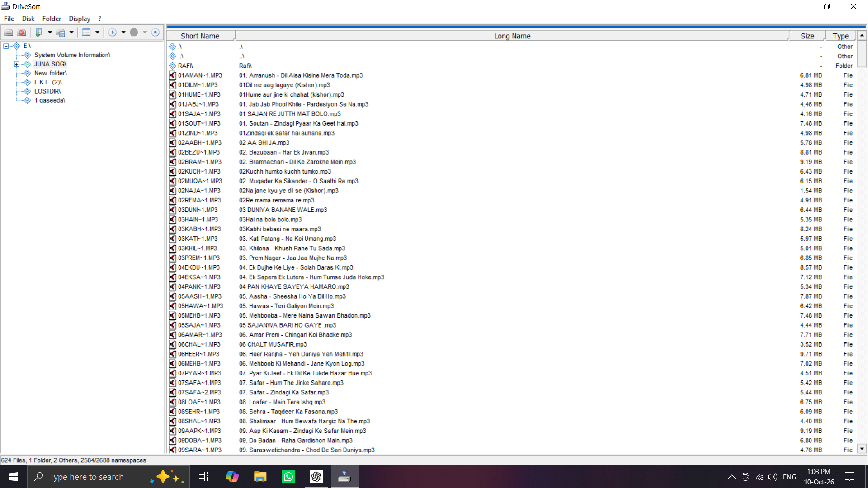Open the Folder menu
The height and width of the screenshot is (488, 868).
(x=52, y=19)
